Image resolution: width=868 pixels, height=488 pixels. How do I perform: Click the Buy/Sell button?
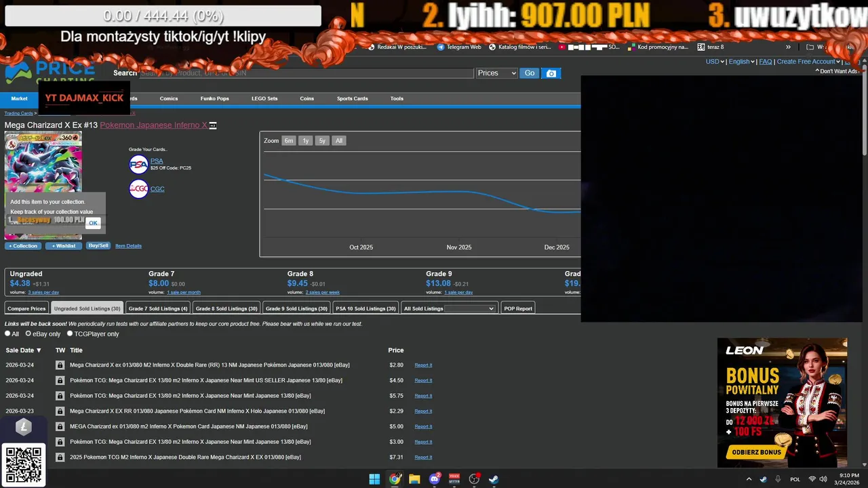[x=98, y=245]
